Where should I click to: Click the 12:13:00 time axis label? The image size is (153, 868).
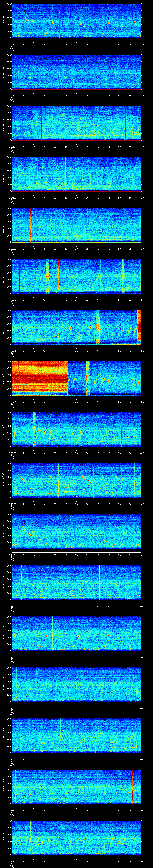coord(12,657)
